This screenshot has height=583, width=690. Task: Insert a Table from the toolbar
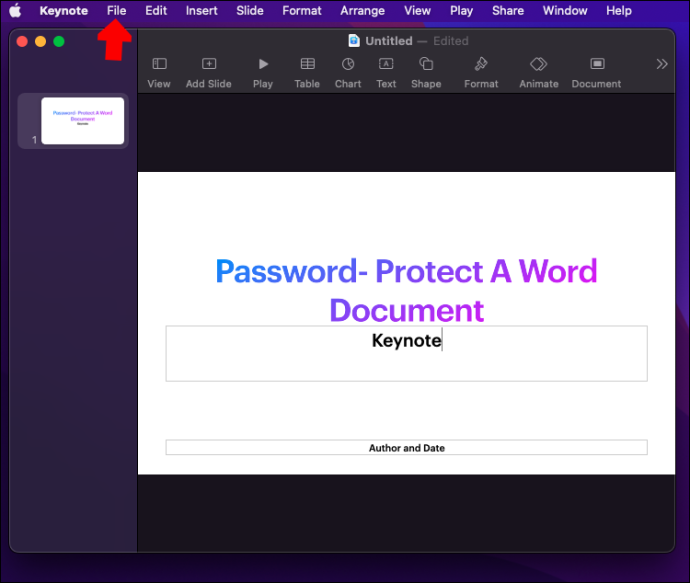point(307,73)
